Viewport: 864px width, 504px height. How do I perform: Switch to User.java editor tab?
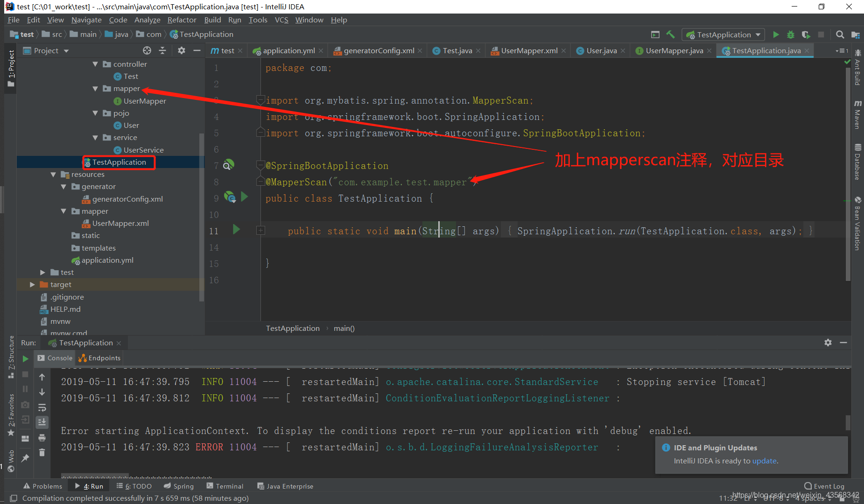602,51
